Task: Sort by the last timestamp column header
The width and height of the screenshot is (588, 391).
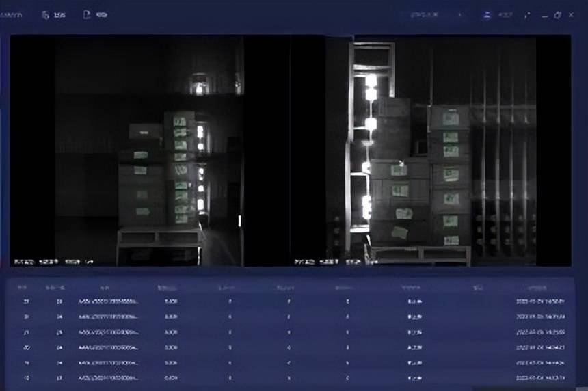Action: [x=537, y=288]
